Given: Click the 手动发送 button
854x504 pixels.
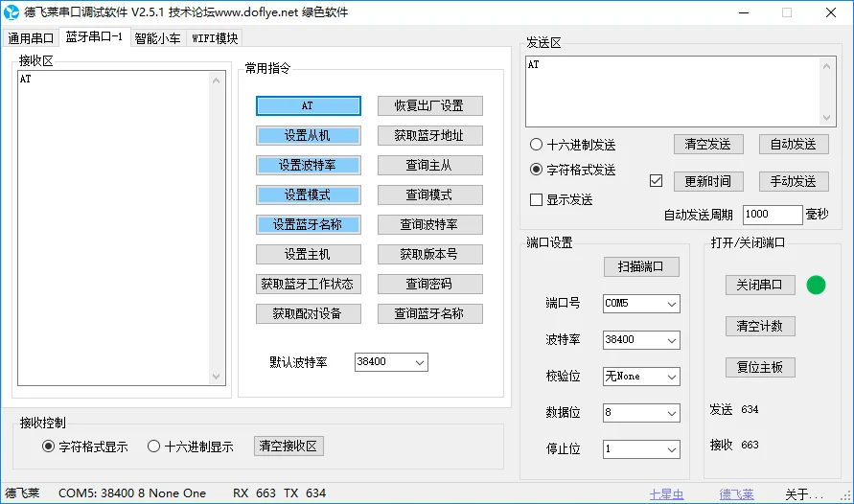Looking at the screenshot, I should (x=794, y=181).
